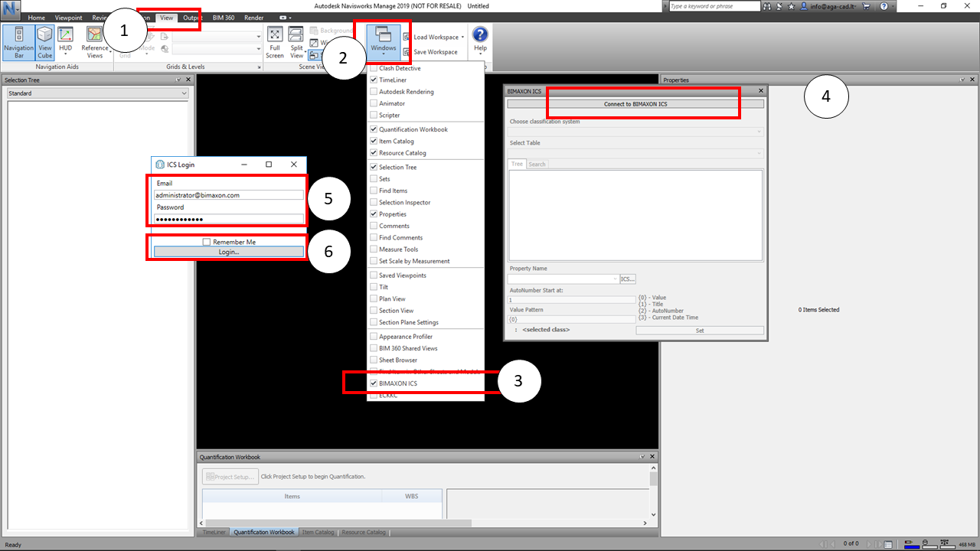Select the Search tab in BIMAXON ICS
The width and height of the screenshot is (980, 551).
[537, 164]
